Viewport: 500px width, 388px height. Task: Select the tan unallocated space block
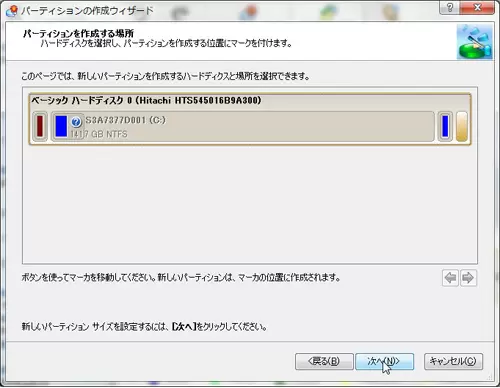462,127
